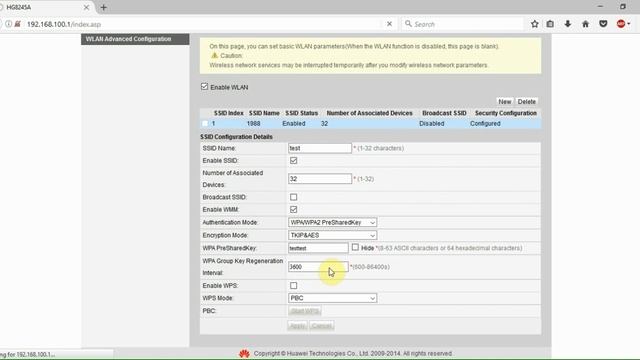The width and height of the screenshot is (640, 360).
Task: Check the Broadcast SSID checkbox
Action: click(293, 197)
